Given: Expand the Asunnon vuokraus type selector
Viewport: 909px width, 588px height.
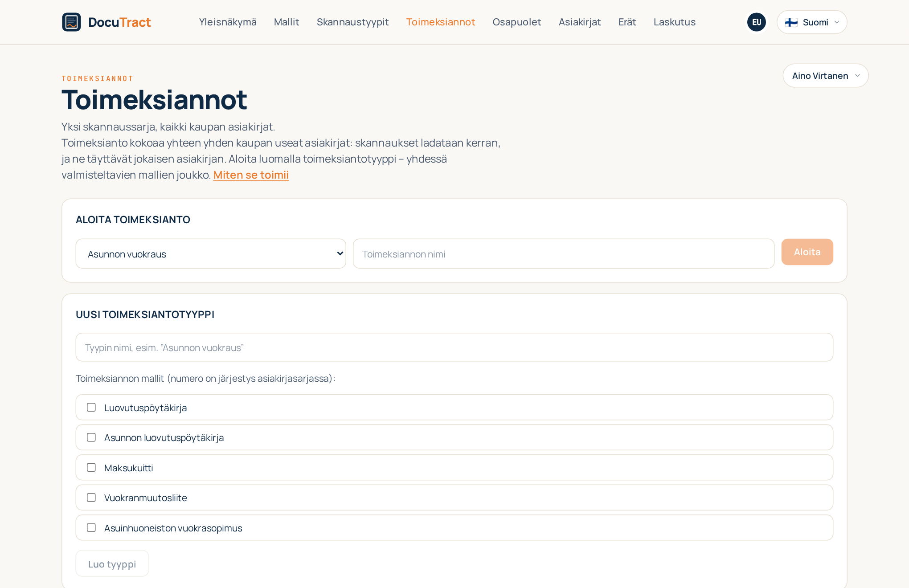Looking at the screenshot, I should pos(211,253).
